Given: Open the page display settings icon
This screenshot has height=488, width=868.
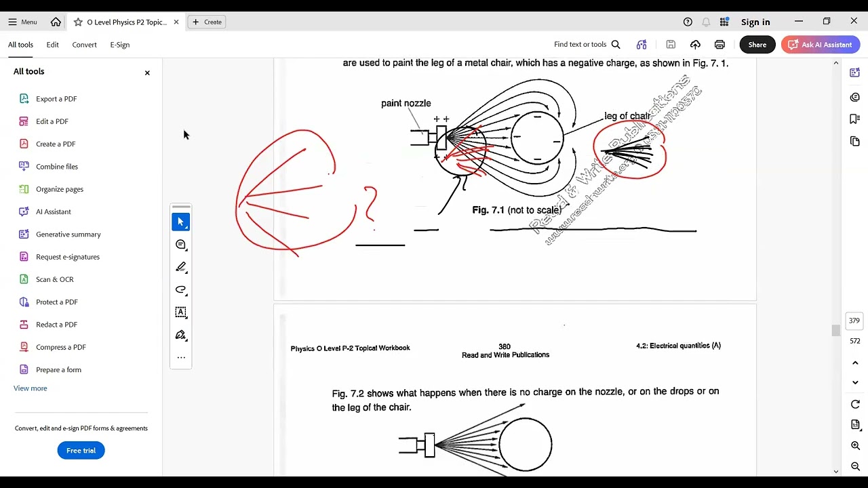Looking at the screenshot, I should click(x=855, y=425).
